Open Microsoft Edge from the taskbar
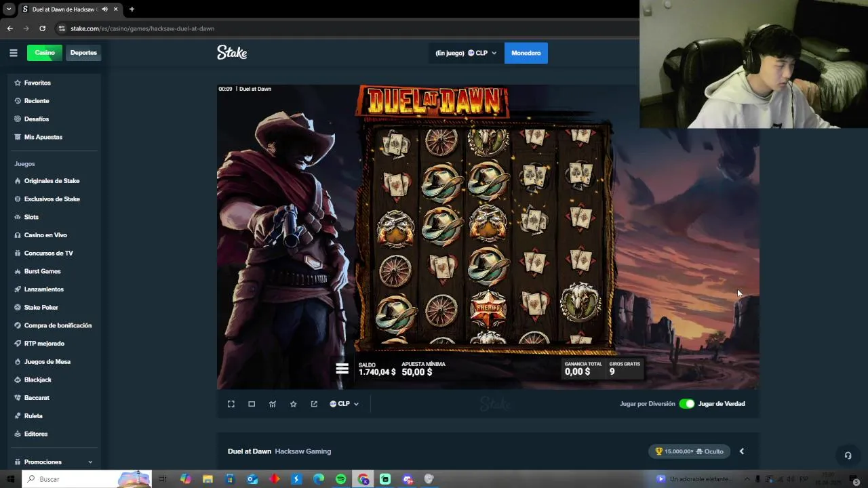This screenshot has height=488, width=868. pyautogui.click(x=319, y=479)
